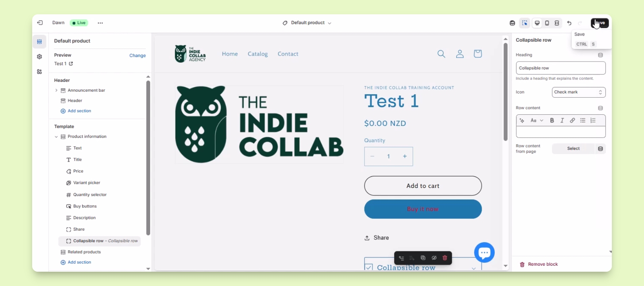Click the store search icon
The height and width of the screenshot is (286, 644).
click(441, 54)
